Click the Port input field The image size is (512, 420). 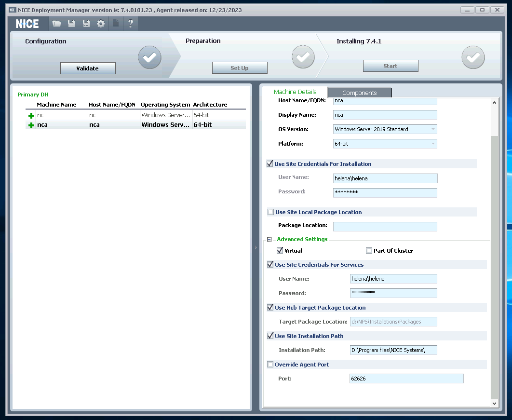pos(406,379)
